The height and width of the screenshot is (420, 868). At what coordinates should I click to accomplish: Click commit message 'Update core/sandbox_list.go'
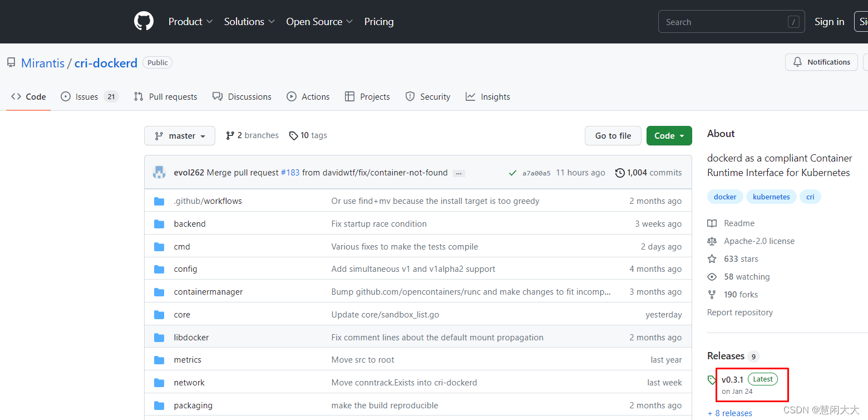pos(385,315)
